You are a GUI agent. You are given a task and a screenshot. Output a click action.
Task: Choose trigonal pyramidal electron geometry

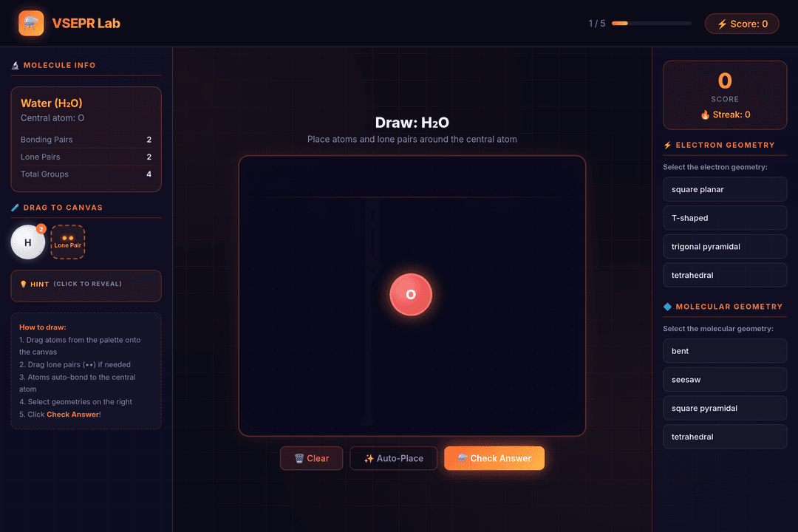pos(725,246)
